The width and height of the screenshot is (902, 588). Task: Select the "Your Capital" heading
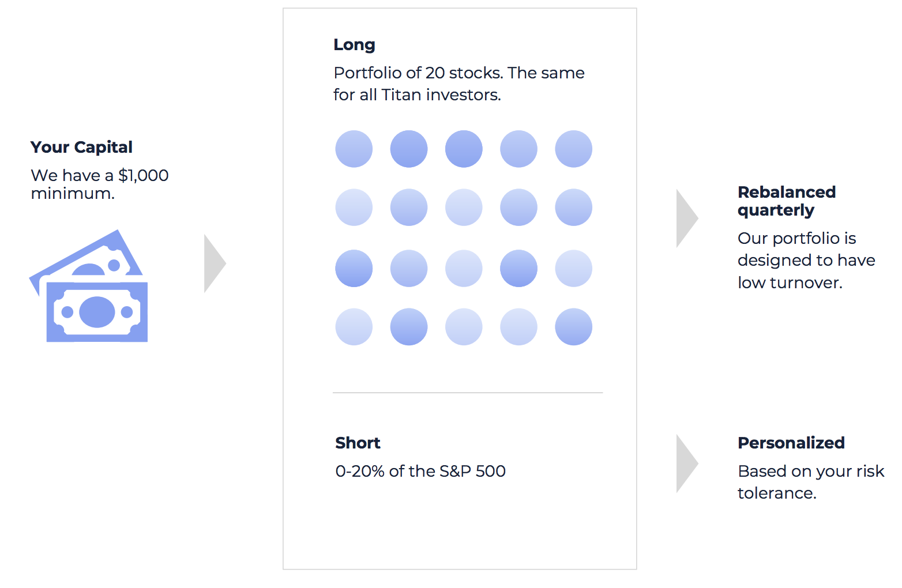(81, 147)
